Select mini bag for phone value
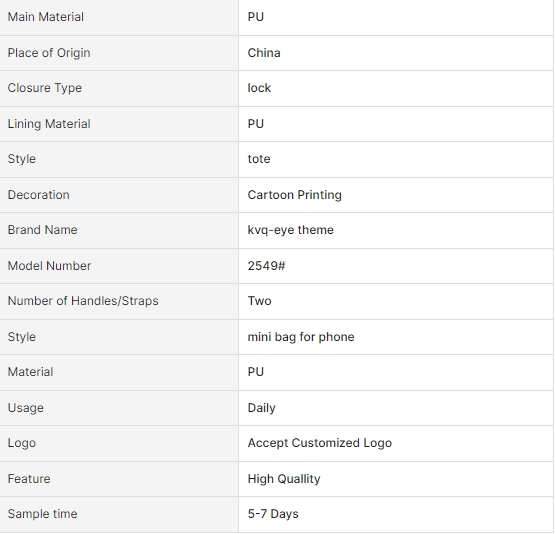 click(301, 337)
